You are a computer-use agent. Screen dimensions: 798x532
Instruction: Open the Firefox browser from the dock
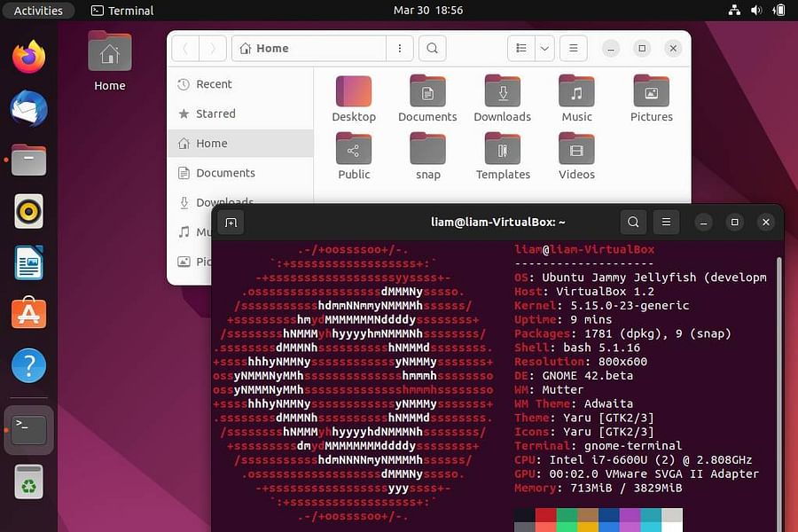(27, 56)
